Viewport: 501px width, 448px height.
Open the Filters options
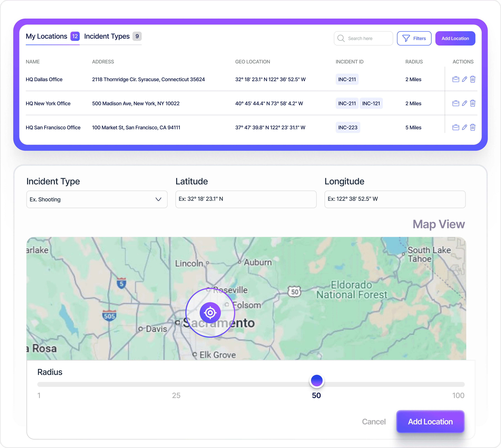[414, 38]
